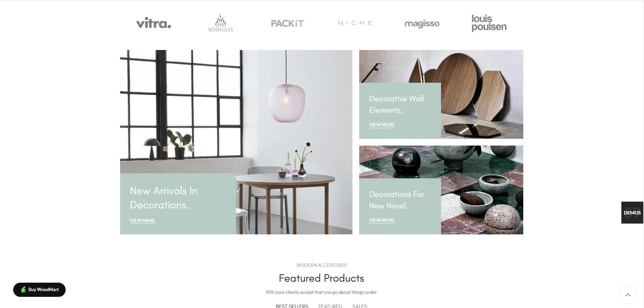Open the DEMOS side panel
The height and width of the screenshot is (308, 644).
[632, 212]
